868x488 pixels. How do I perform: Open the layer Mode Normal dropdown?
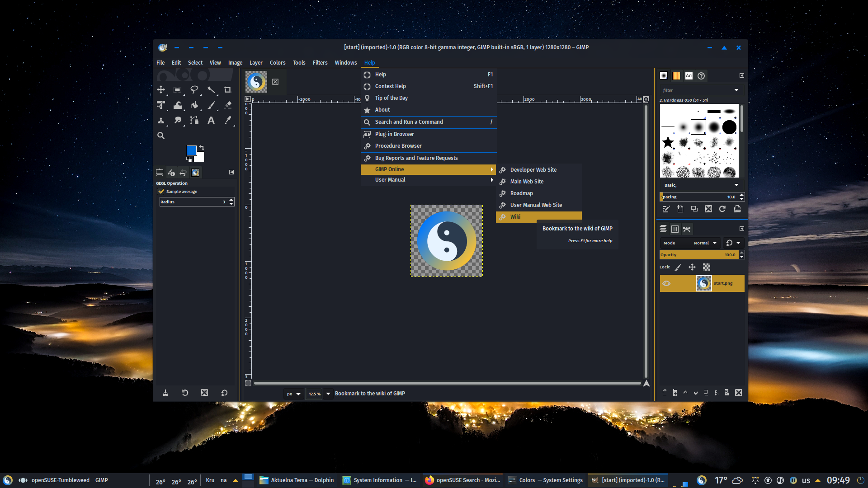(x=690, y=243)
